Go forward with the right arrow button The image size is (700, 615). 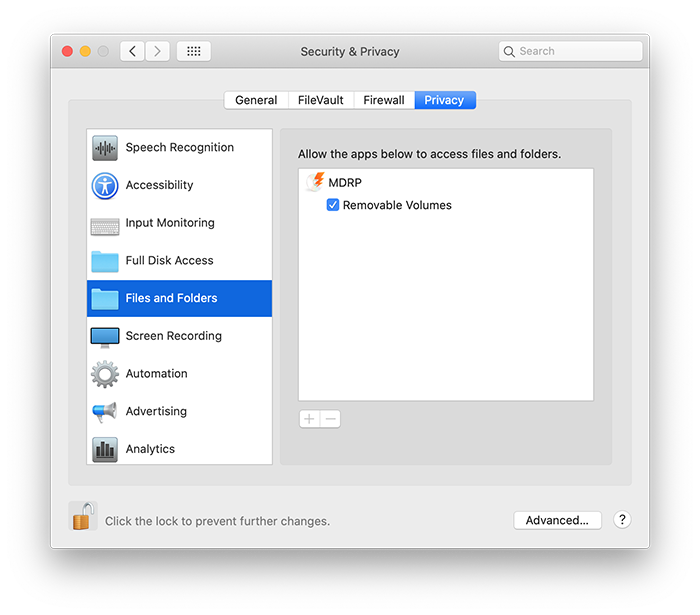point(157,51)
